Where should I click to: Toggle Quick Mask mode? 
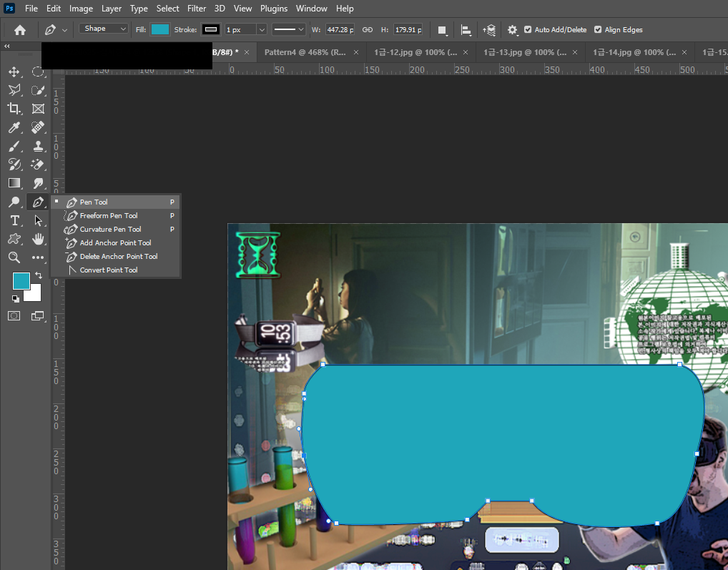pyautogui.click(x=14, y=316)
